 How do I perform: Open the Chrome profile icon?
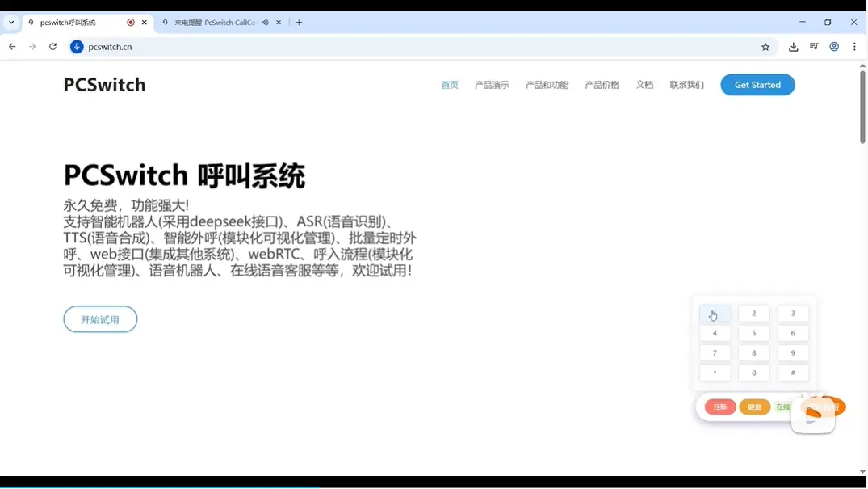click(x=834, y=47)
